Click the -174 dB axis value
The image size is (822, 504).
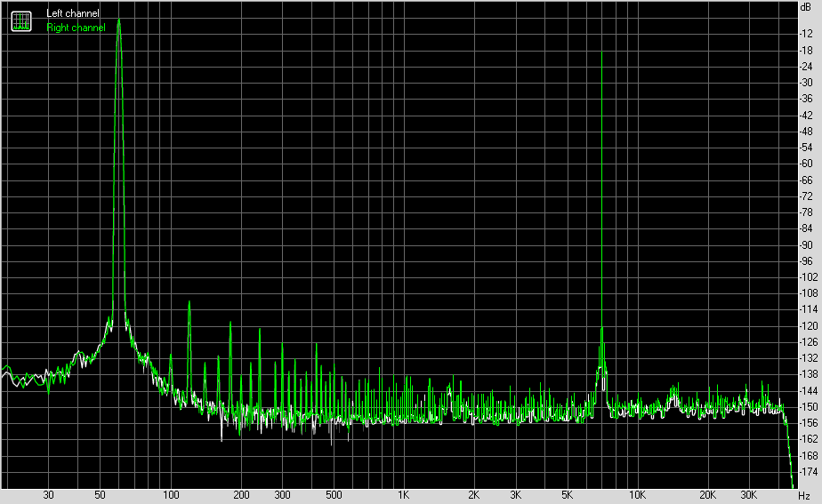coord(808,472)
